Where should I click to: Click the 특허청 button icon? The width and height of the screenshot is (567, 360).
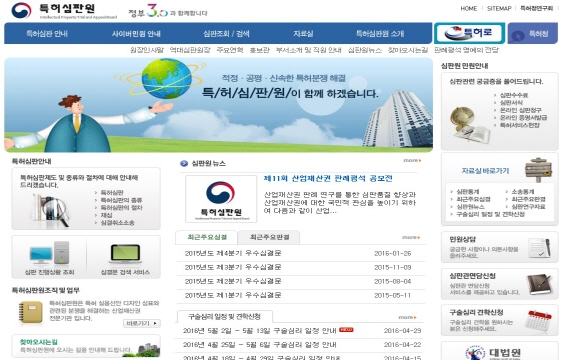[x=517, y=35]
